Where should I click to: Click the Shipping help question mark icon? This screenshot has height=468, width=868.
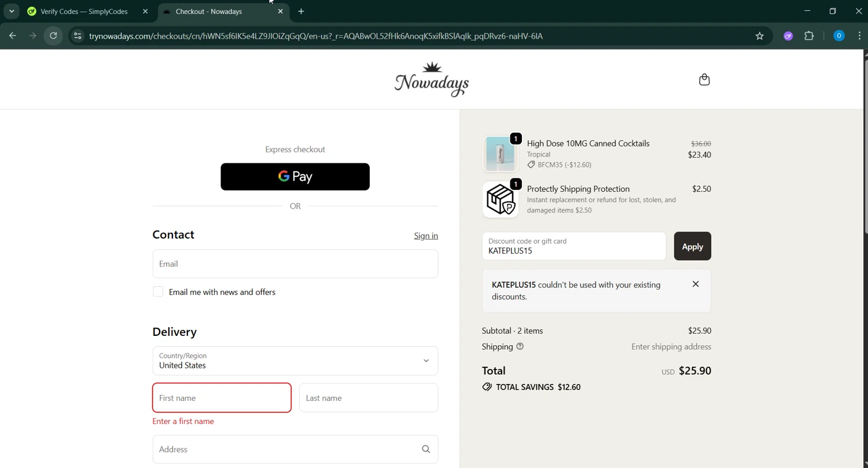(x=520, y=346)
